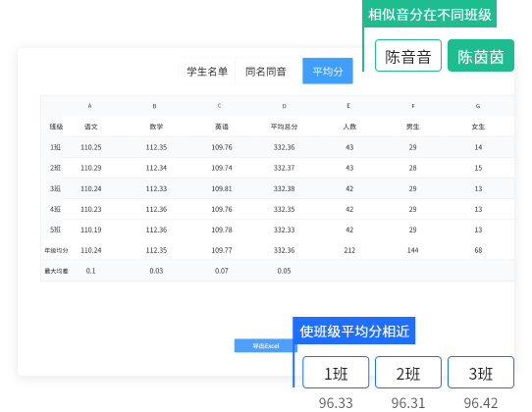532x412 pixels.
Task: Click column header letter E
Action: click(x=348, y=106)
